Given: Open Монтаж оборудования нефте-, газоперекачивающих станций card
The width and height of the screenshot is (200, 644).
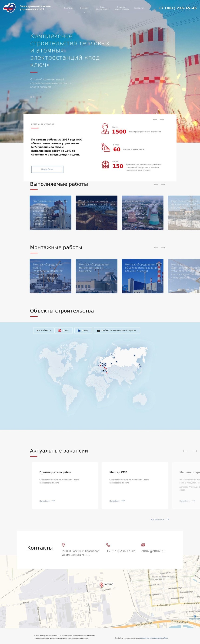Looking at the screenshot, I should 50,276.
